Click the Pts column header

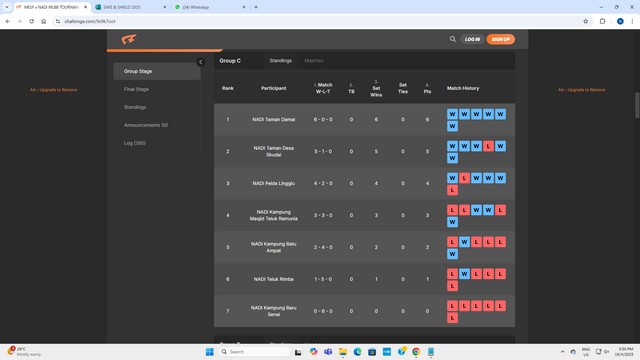point(427,89)
